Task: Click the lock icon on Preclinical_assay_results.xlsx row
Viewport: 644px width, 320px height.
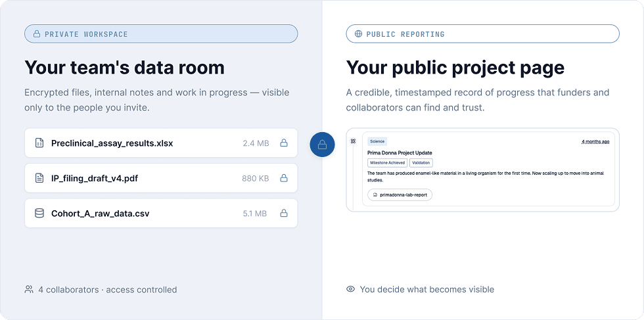Action: (284, 143)
